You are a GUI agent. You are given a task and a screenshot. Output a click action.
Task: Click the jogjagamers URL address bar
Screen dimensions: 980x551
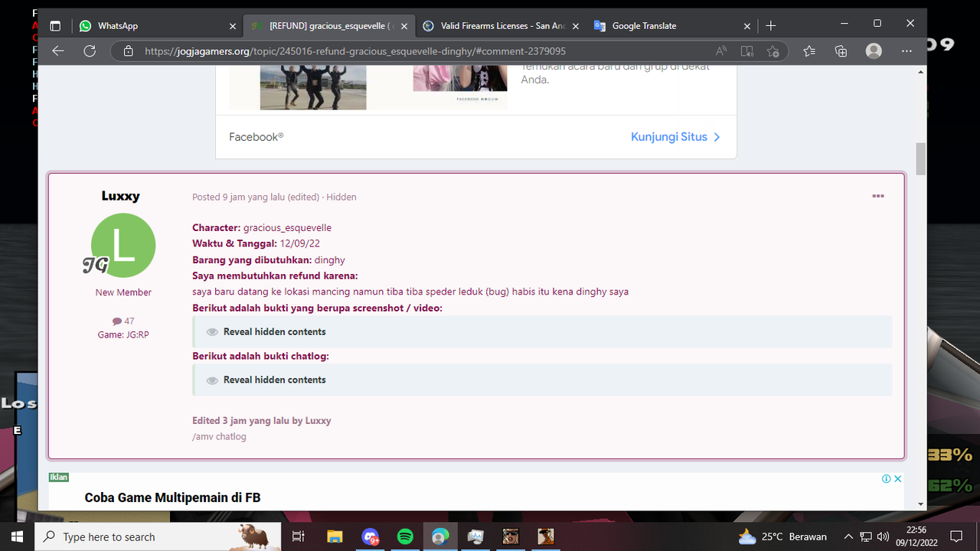point(355,51)
